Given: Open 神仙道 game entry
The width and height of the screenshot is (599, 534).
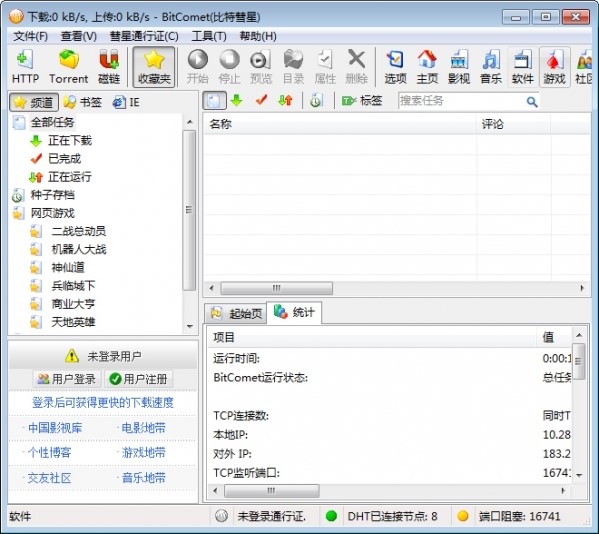Looking at the screenshot, I should 68,267.
